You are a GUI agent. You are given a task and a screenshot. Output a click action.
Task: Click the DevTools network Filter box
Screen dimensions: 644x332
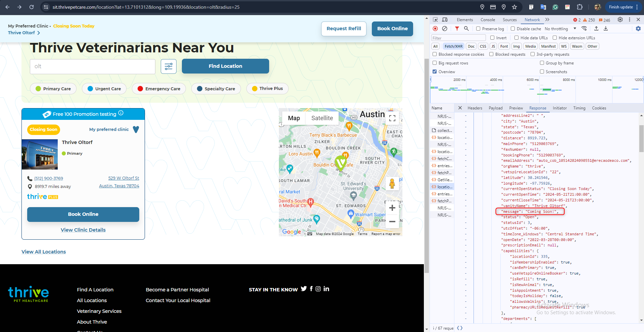(458, 38)
